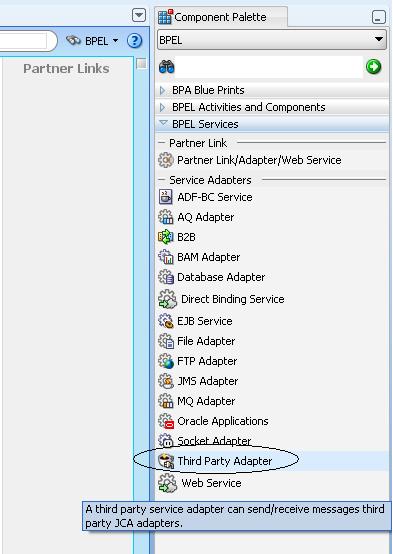Select the AQ Adapter icon

coord(165,217)
